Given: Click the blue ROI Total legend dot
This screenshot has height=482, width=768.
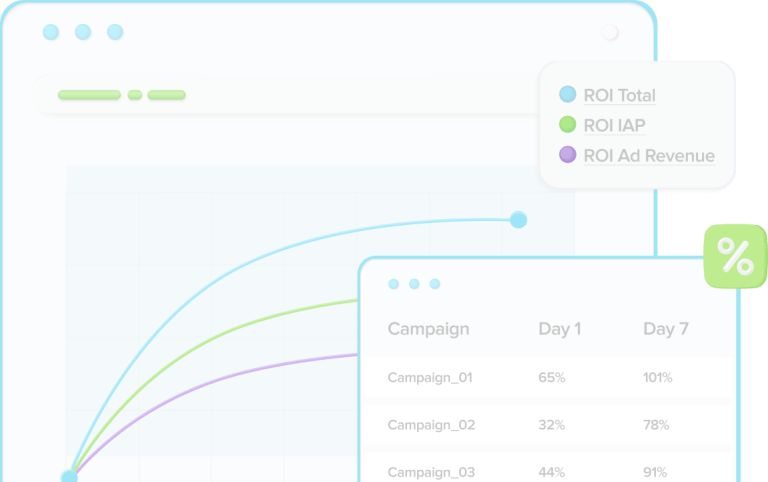Looking at the screenshot, I should [x=568, y=95].
